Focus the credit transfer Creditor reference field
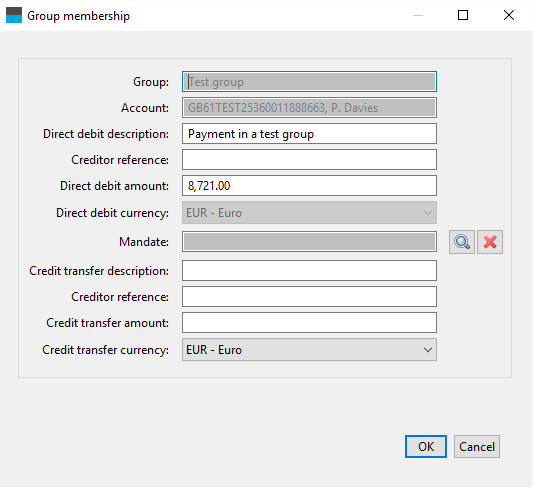Image resolution: width=533 pixels, height=488 pixels. (x=309, y=297)
